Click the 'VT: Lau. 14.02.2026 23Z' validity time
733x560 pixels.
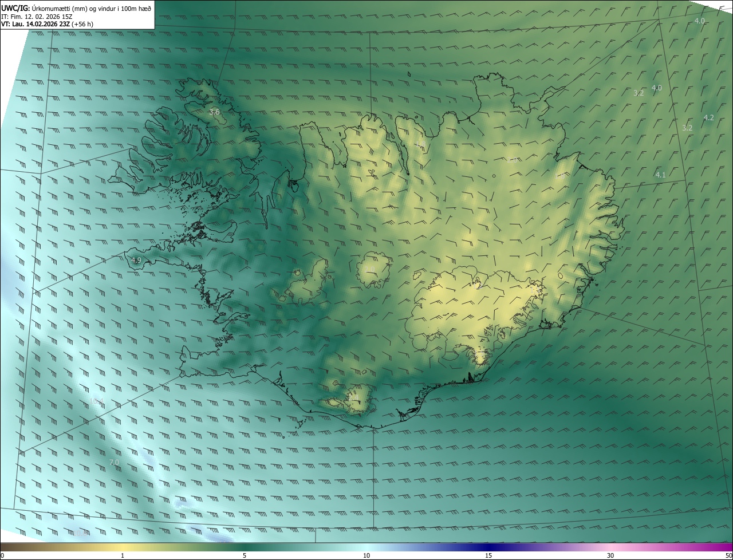click(x=36, y=24)
